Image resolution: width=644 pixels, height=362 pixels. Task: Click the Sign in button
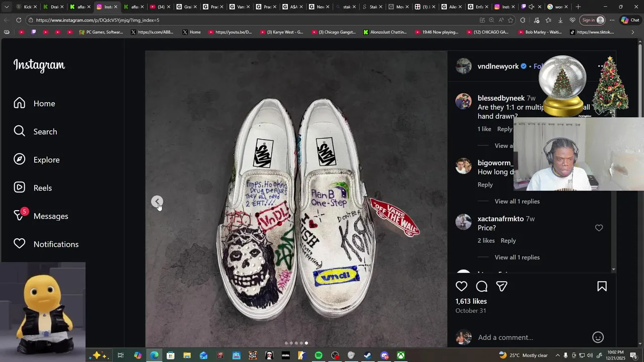click(593, 20)
